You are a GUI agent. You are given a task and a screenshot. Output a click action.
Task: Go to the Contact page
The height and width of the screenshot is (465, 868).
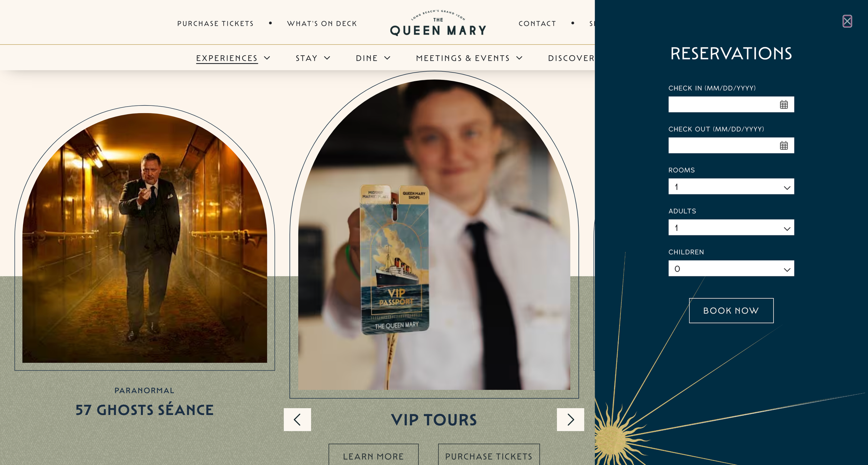click(x=537, y=24)
